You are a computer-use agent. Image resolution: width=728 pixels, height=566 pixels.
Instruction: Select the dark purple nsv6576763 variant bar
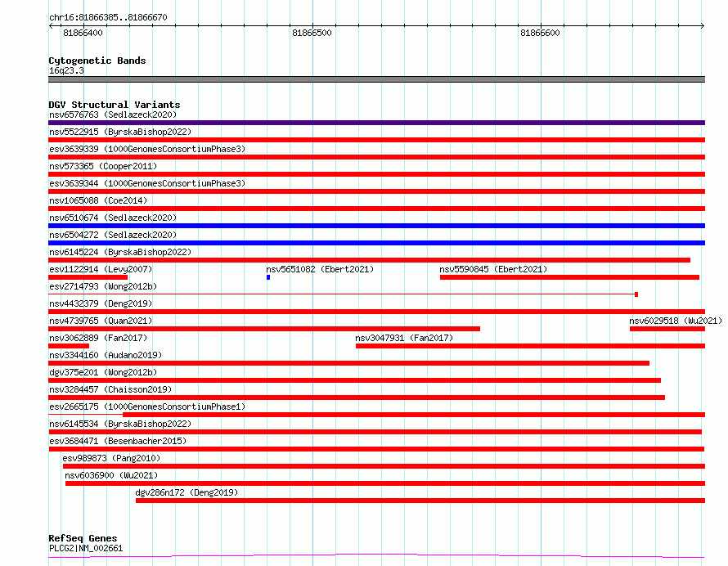tap(376, 123)
